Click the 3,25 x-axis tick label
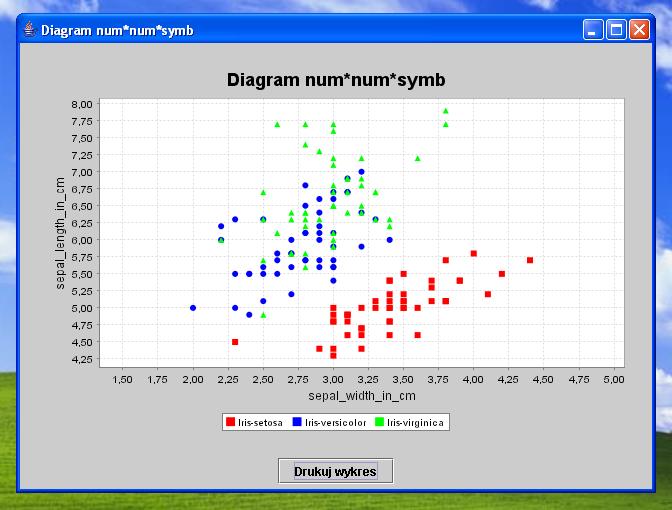672x510 pixels. coord(369,379)
